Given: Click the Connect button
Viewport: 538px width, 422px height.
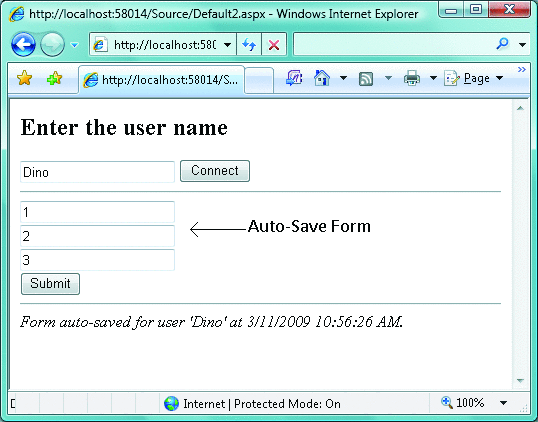Looking at the screenshot, I should click(215, 171).
